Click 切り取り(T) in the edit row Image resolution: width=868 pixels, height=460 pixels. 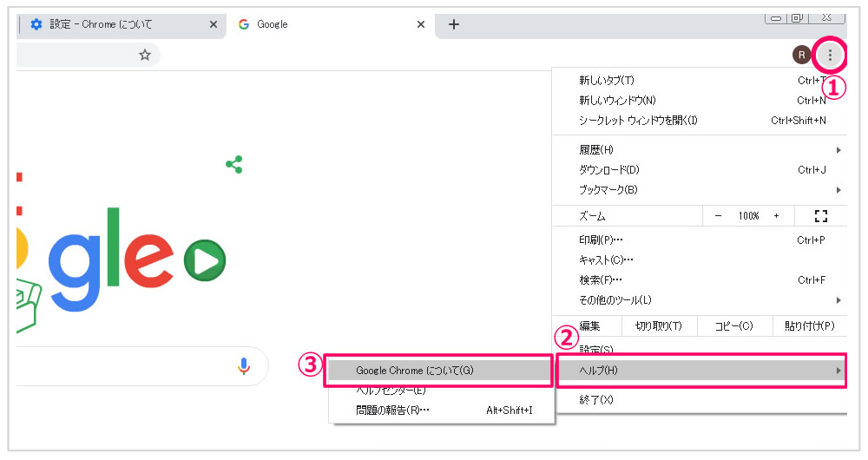click(x=659, y=326)
